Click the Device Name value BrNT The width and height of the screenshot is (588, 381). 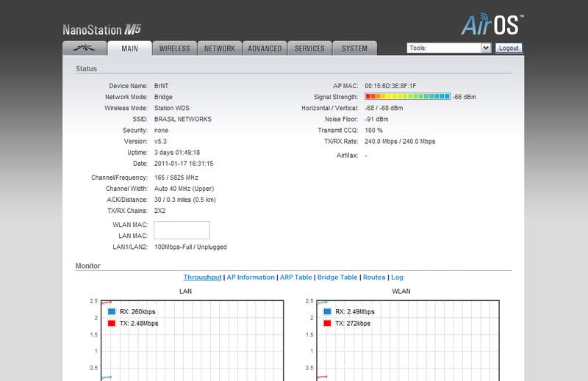coord(161,86)
